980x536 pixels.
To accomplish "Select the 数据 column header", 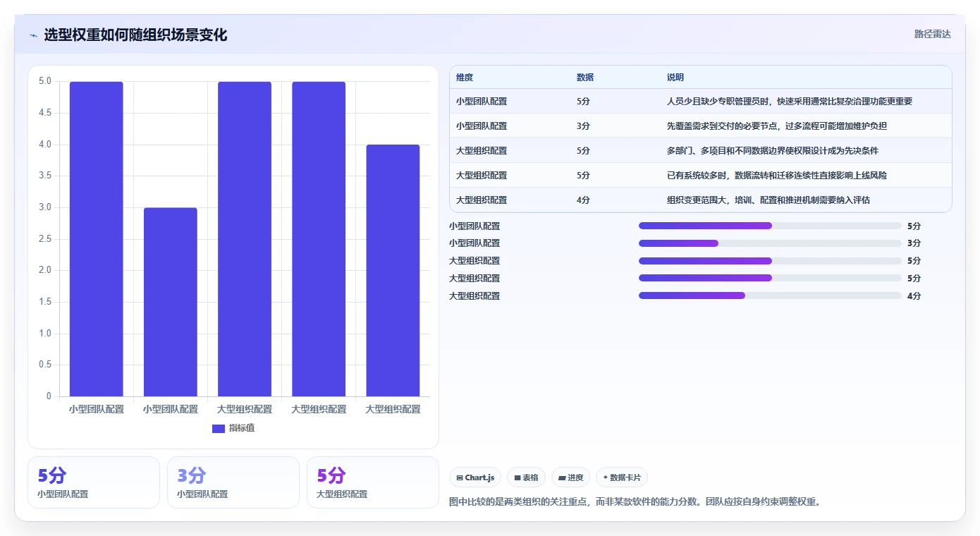I will pyautogui.click(x=585, y=78).
